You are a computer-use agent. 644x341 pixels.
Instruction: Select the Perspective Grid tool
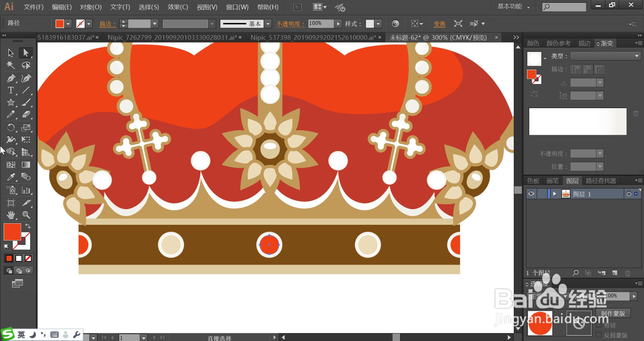tap(26, 152)
